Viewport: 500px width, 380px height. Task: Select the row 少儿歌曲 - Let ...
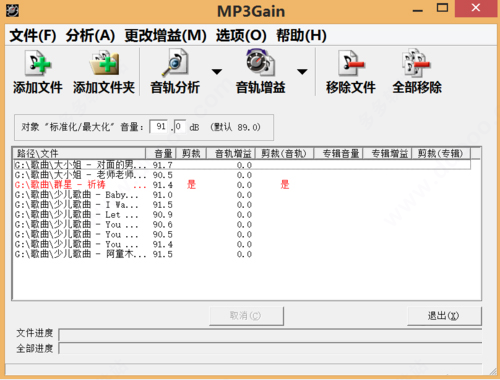pos(242,214)
